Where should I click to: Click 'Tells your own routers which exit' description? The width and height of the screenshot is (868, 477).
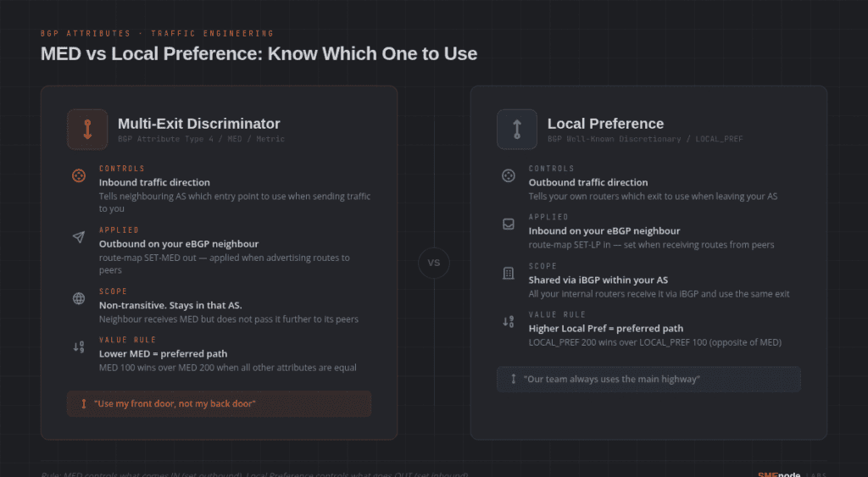pos(653,196)
